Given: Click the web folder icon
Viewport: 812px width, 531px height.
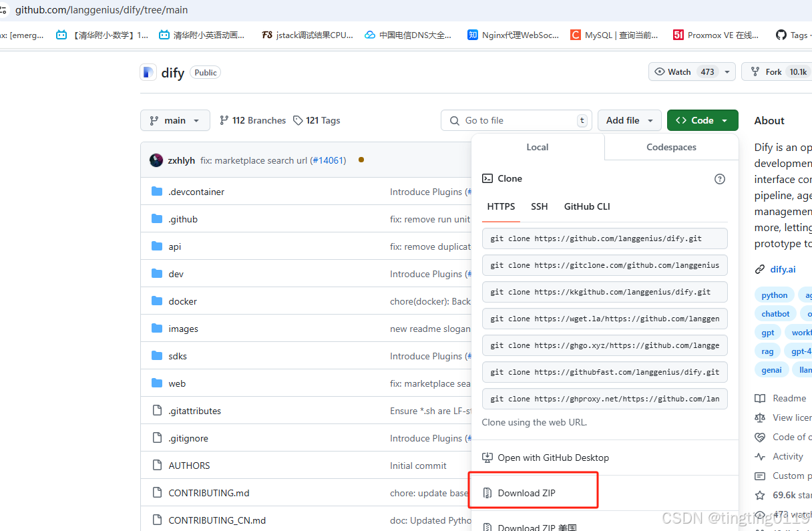Looking at the screenshot, I should 157,383.
